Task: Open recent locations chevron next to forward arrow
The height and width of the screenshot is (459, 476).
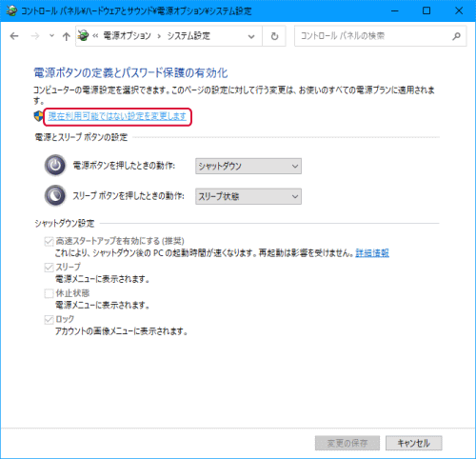Action: tap(51, 36)
